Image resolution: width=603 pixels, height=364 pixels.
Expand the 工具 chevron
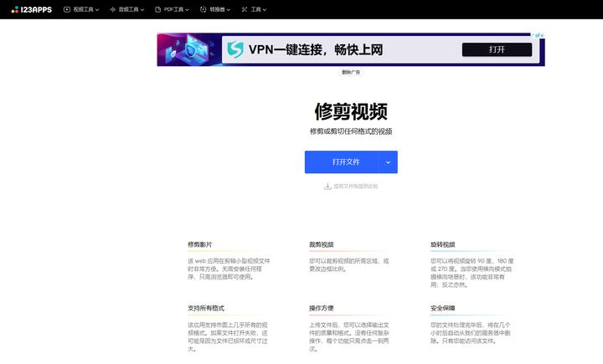click(264, 10)
